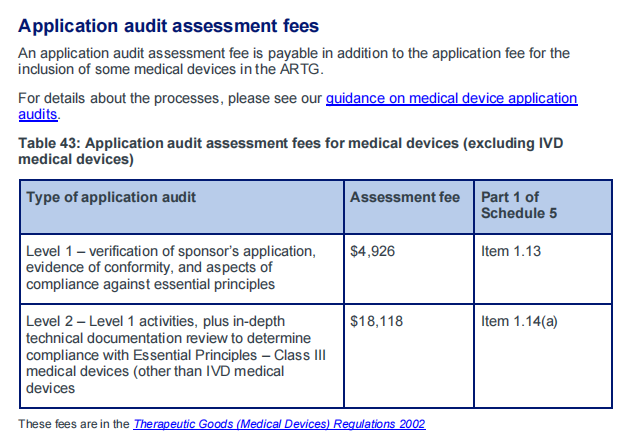Click the 'Application audit assessment fees' heading
632x444 pixels.
[x=168, y=26]
